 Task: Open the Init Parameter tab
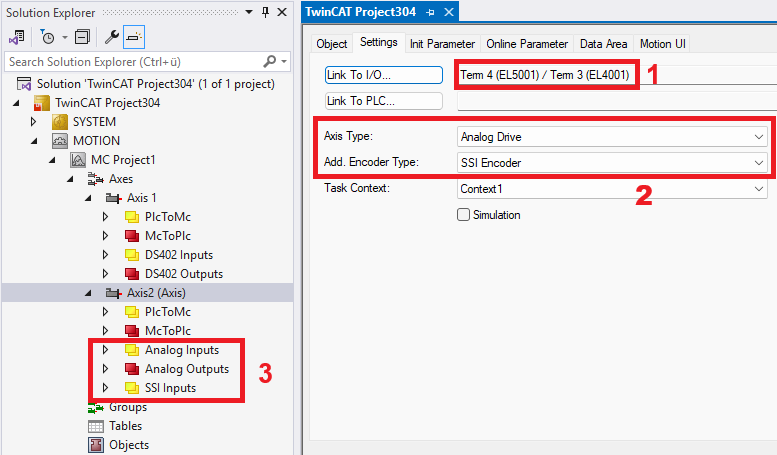[442, 44]
